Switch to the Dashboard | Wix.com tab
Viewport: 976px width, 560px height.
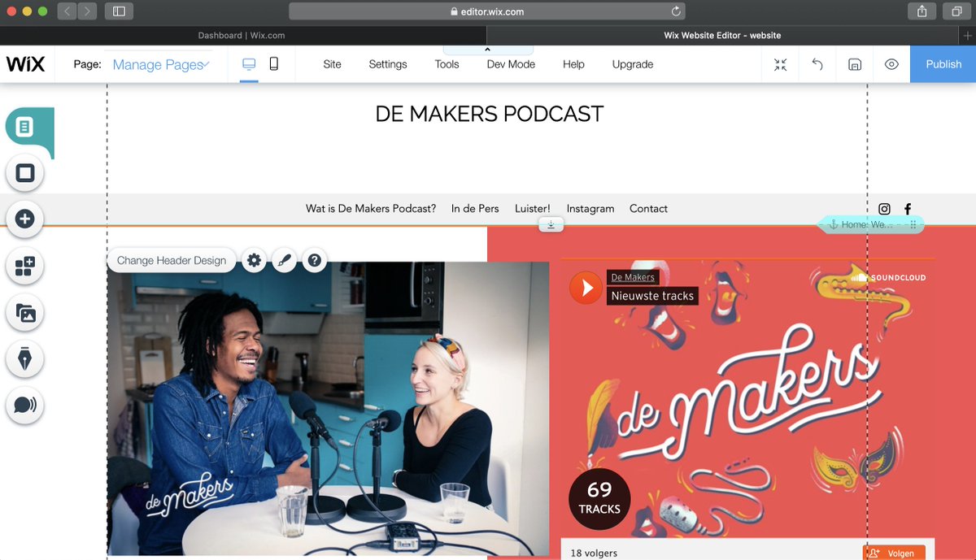point(242,36)
